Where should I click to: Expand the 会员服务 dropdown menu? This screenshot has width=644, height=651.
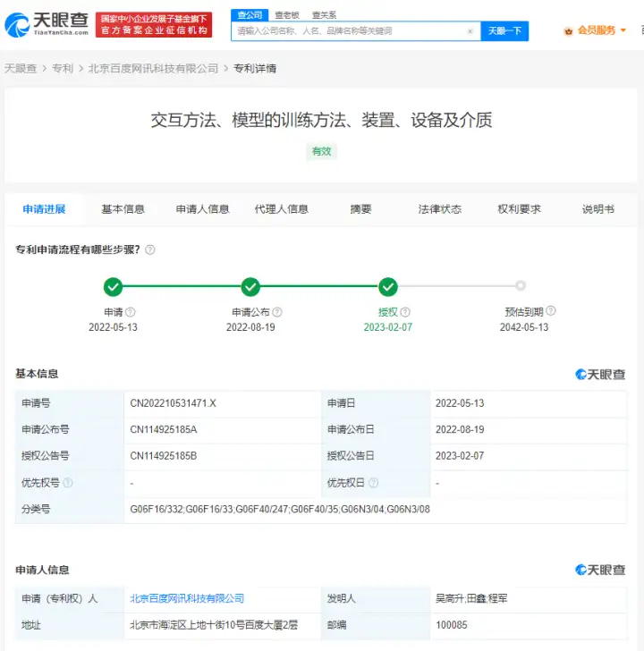coord(623,30)
